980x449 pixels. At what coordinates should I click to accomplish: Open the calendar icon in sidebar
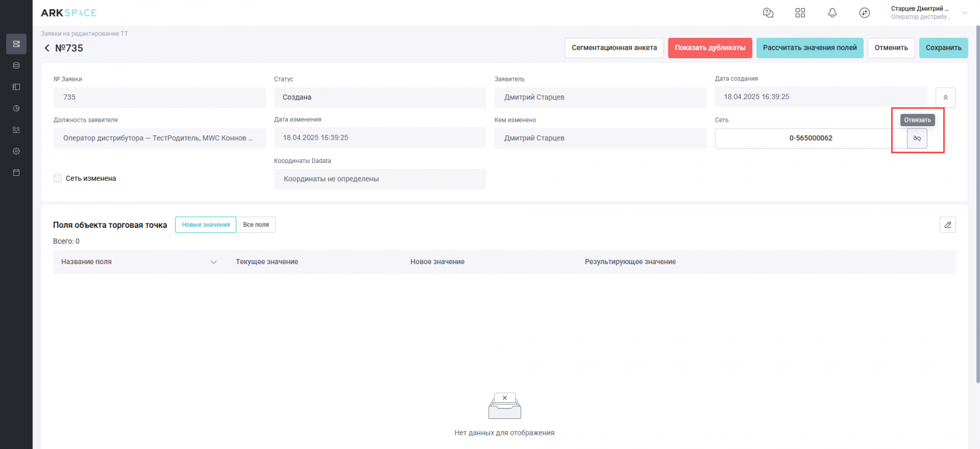[17, 173]
